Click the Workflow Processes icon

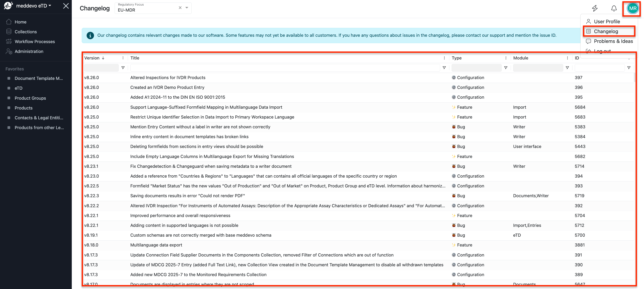(x=9, y=41)
